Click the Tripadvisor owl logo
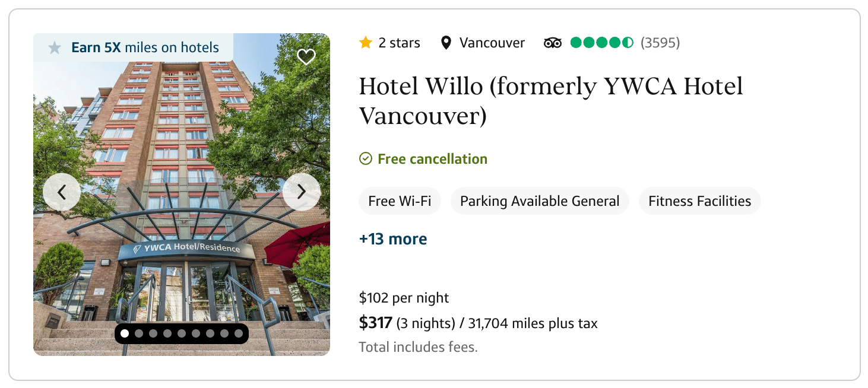 coord(553,43)
